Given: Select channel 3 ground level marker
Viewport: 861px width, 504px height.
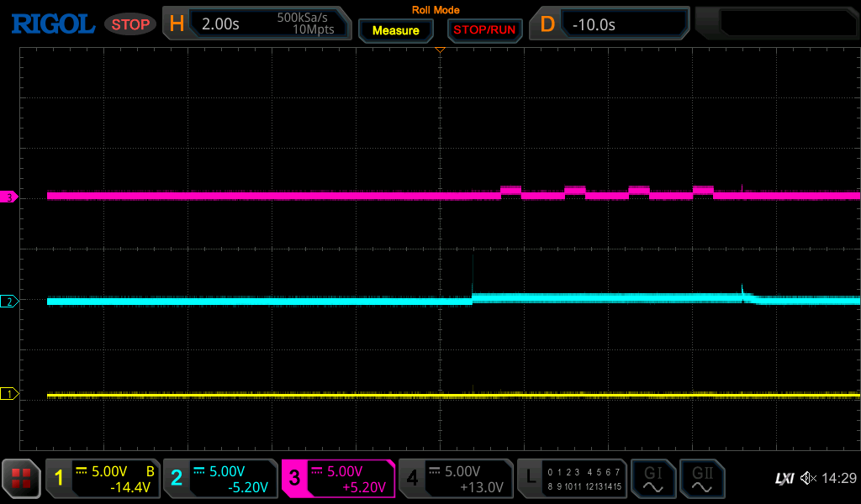Looking at the screenshot, I should (9, 197).
